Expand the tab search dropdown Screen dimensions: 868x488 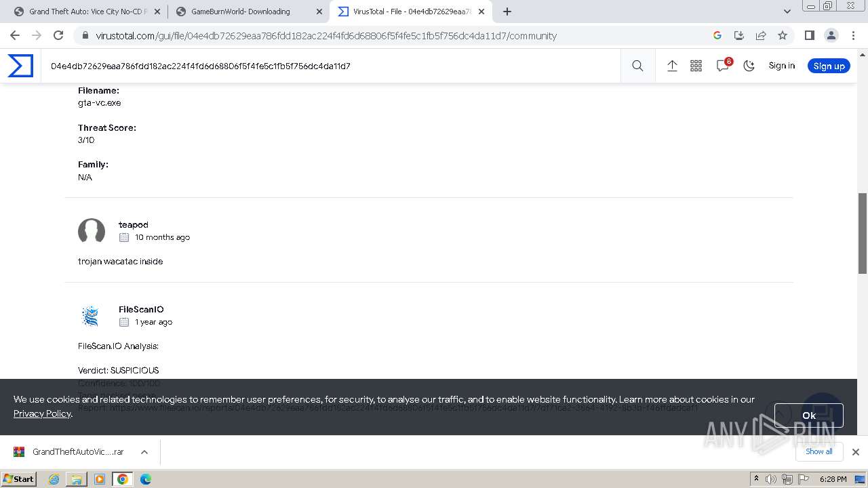(x=787, y=12)
